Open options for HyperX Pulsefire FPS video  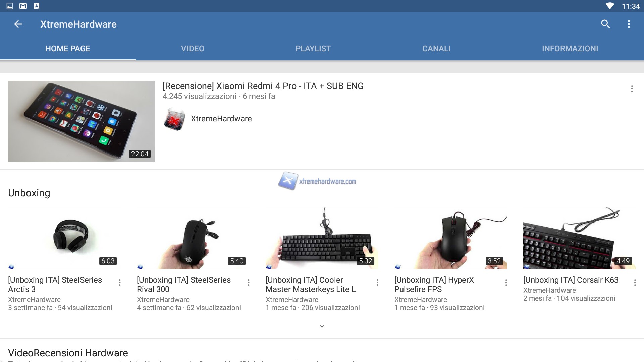tap(506, 283)
